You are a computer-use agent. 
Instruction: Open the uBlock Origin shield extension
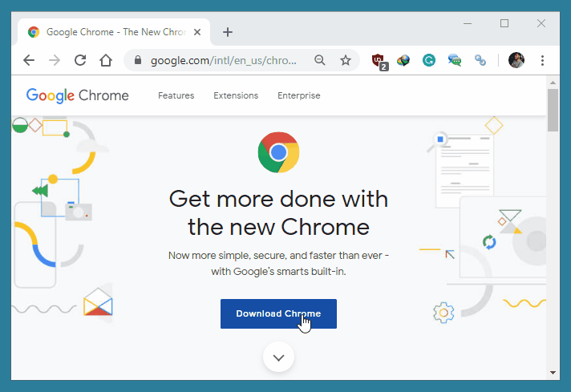379,61
